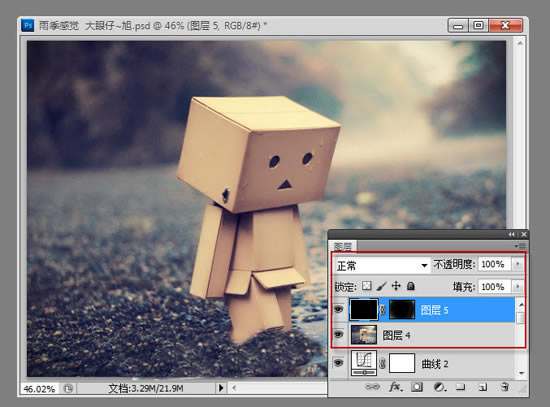Close the Layers panel with X

524,234
